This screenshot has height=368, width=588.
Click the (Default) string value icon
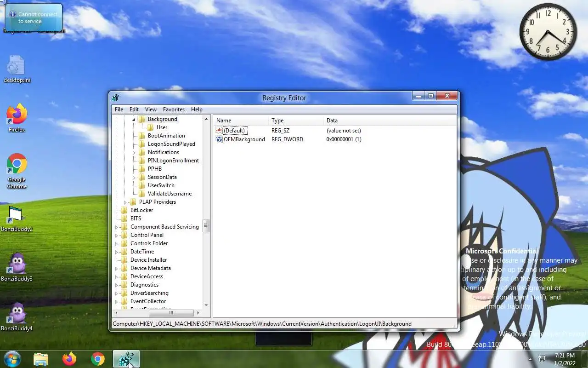219,131
